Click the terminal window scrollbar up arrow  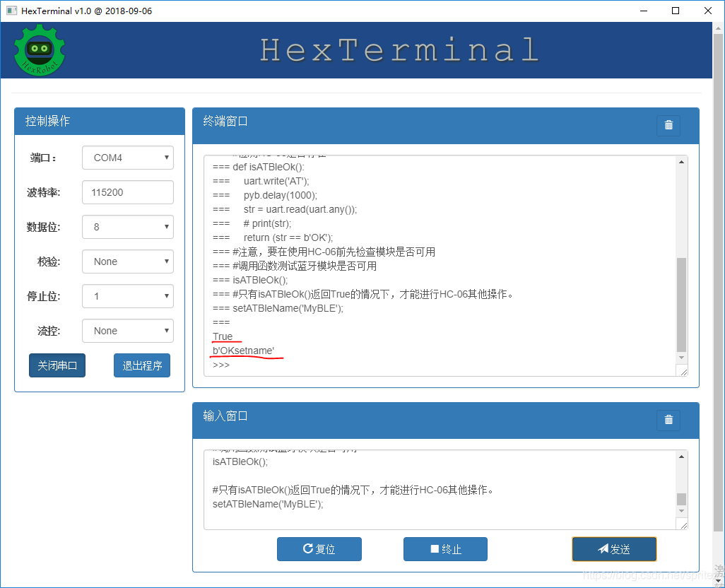pyautogui.click(x=681, y=162)
